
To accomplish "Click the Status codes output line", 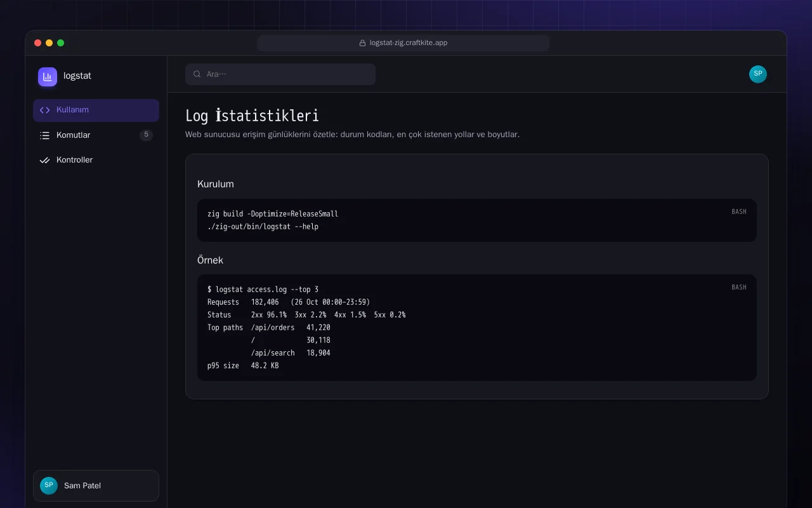I will (306, 315).
